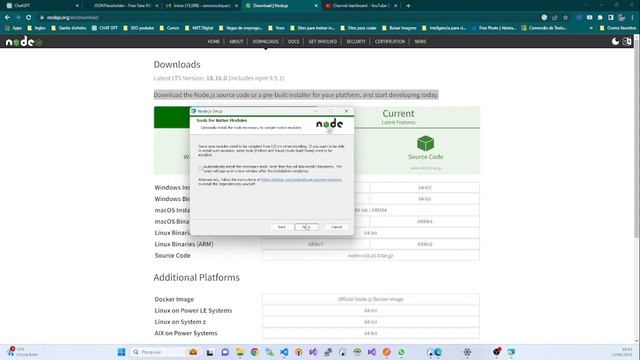Screen dimensions: 640x360
Task: Open the Chrome profile avatar
Action: point(622,18)
